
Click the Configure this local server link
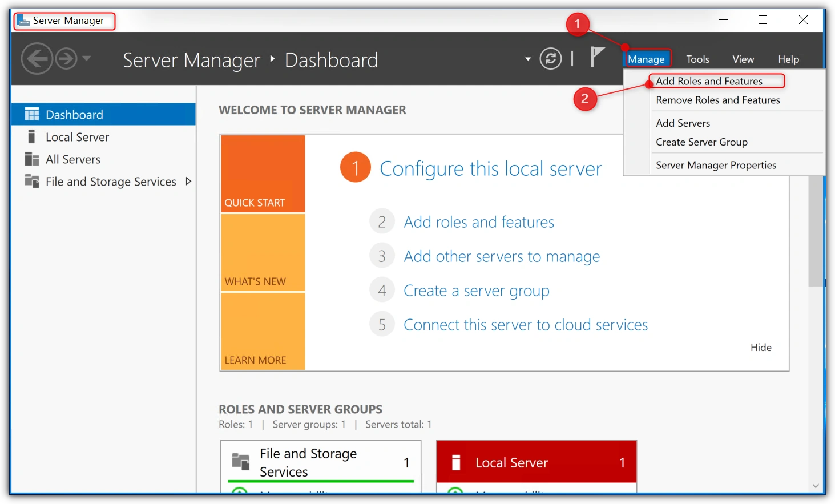click(x=491, y=168)
